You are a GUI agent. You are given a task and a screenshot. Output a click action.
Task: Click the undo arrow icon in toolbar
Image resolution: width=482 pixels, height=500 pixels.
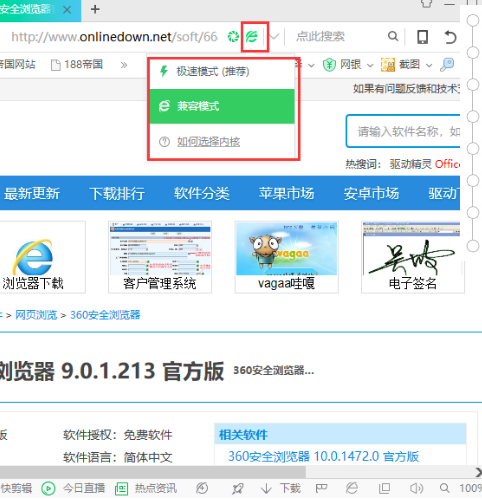(x=450, y=37)
